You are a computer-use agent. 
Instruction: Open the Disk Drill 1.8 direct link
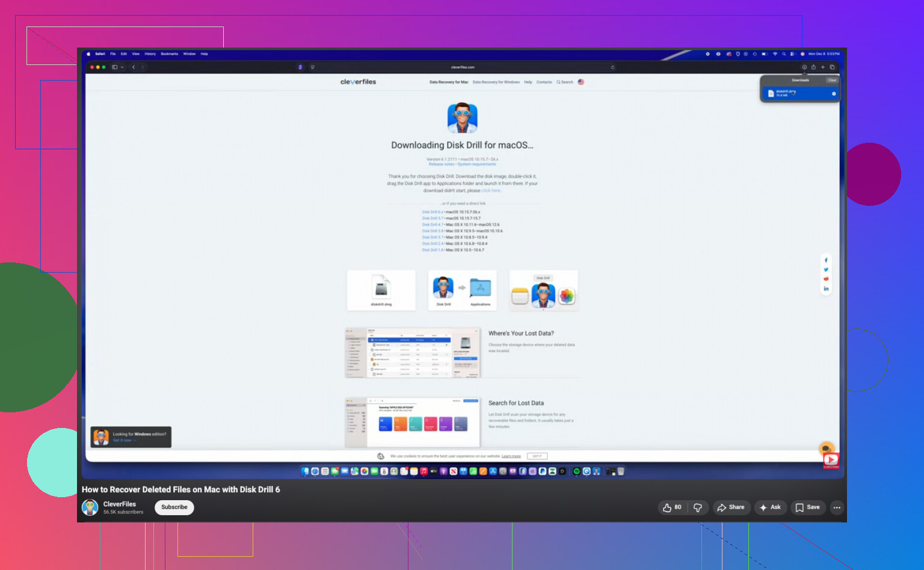(x=433, y=250)
